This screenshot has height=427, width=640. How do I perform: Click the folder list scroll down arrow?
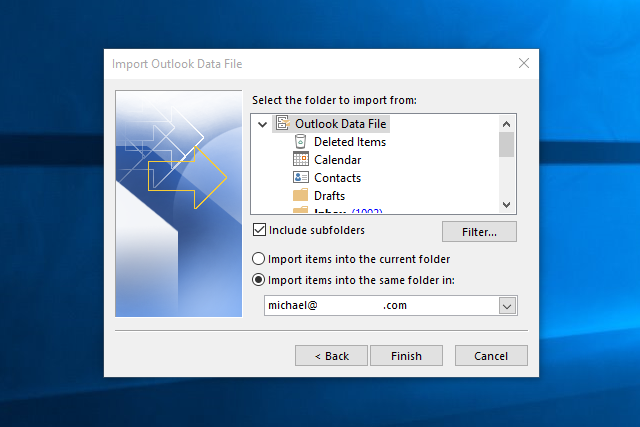click(507, 205)
